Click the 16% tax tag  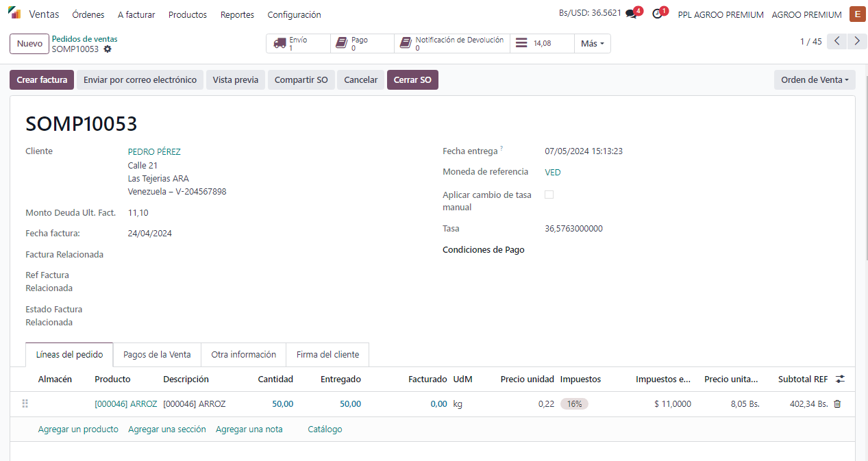pos(574,404)
